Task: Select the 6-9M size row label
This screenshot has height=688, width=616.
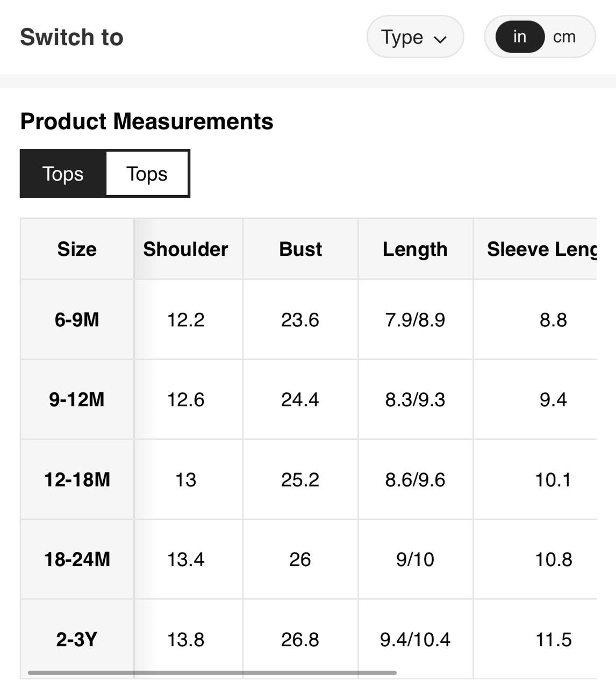Action: [77, 320]
